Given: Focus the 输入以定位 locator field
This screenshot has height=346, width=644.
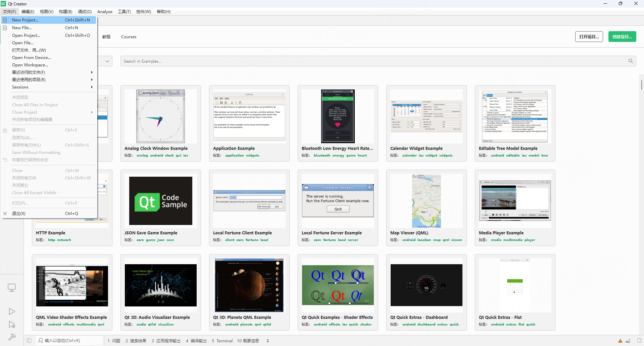Looking at the screenshot, I should [70, 341].
